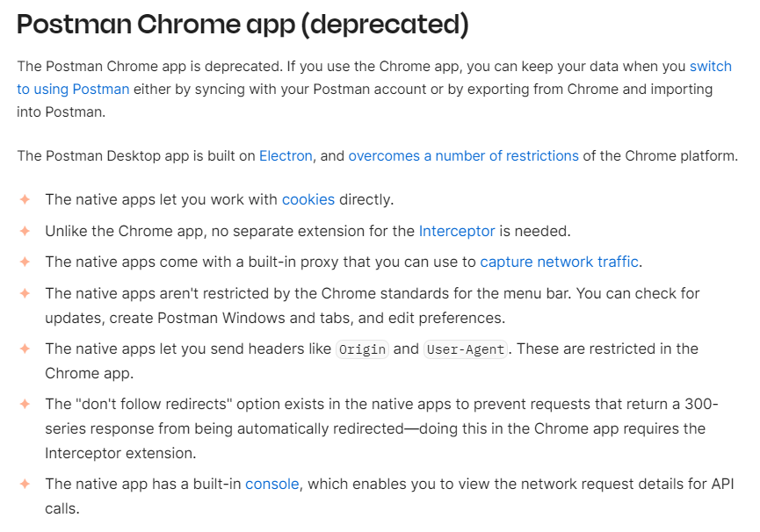Click the Origin inline code label
Screen dimensions: 760x532
pos(362,349)
